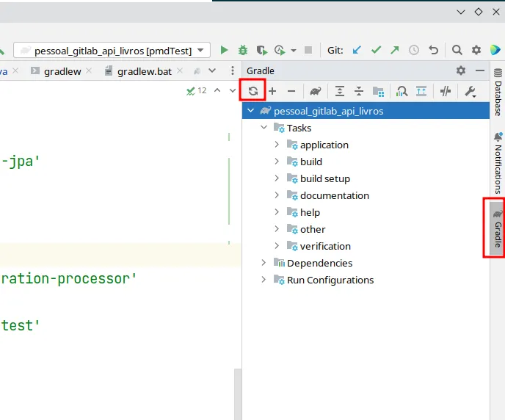Viewport: 505px width, 420px height.
Task: Open the inspections widget showing 12
Action: pyautogui.click(x=197, y=91)
